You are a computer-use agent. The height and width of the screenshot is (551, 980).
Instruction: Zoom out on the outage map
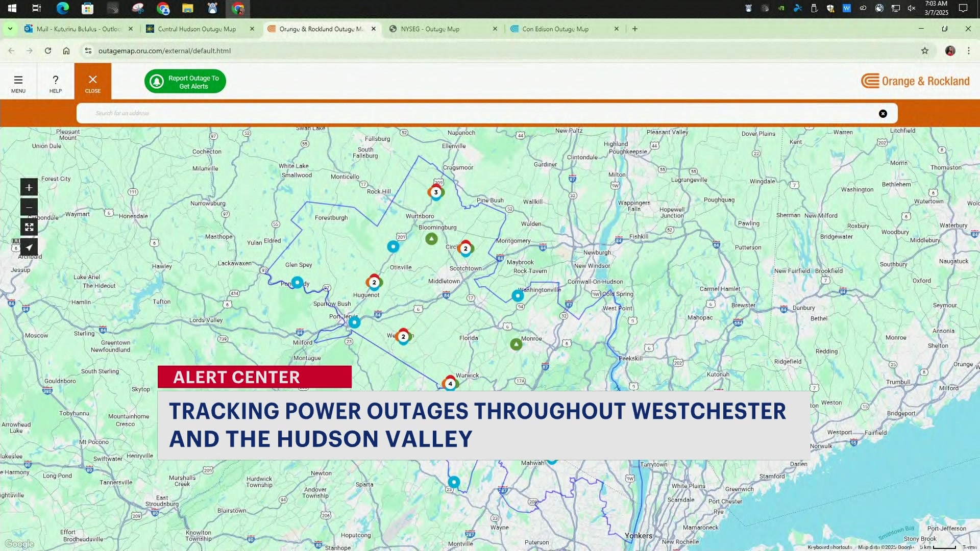pyautogui.click(x=29, y=207)
